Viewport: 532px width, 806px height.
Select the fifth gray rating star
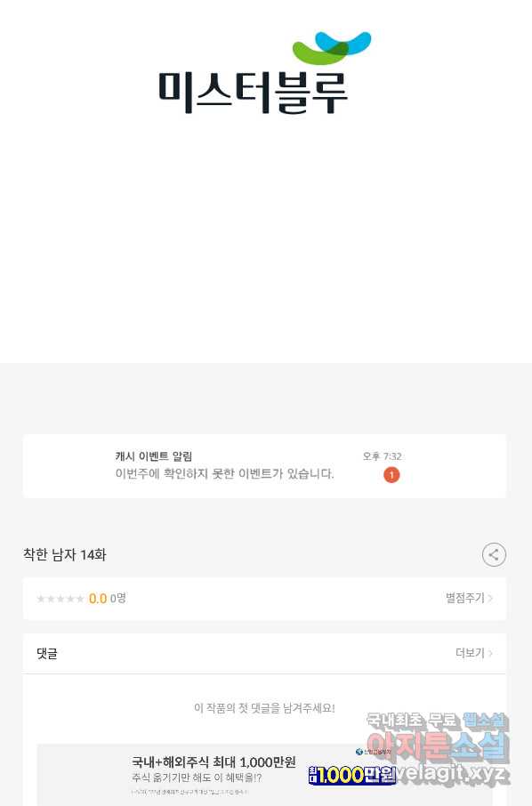[80, 599]
